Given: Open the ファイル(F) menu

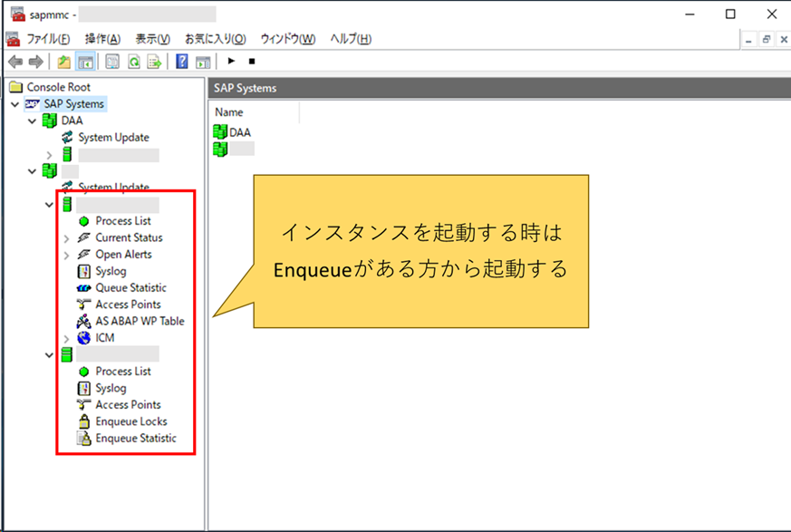Looking at the screenshot, I should [48, 39].
